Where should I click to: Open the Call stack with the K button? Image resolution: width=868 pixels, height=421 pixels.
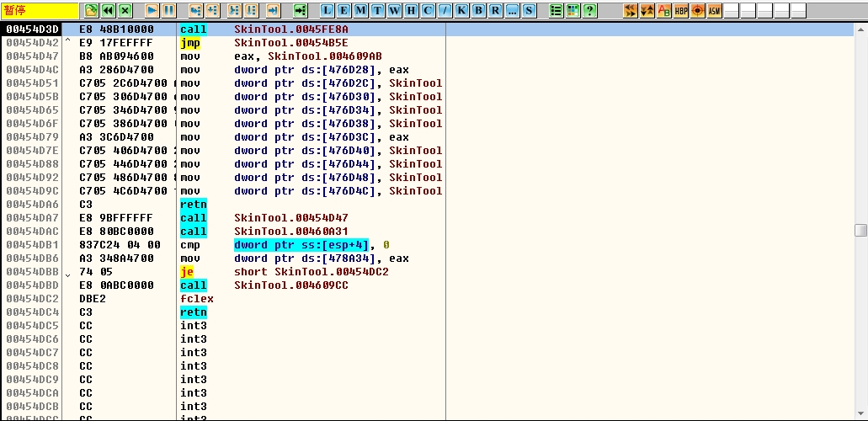pos(461,10)
